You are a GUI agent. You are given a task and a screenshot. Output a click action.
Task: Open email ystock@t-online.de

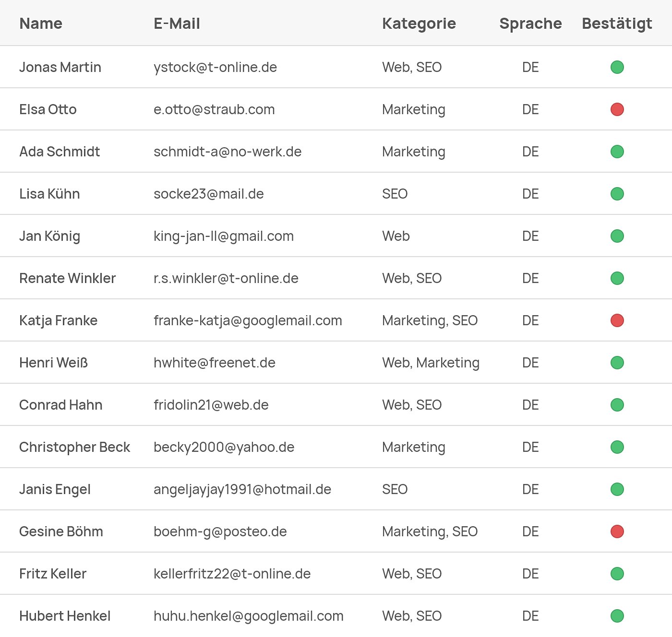point(215,67)
